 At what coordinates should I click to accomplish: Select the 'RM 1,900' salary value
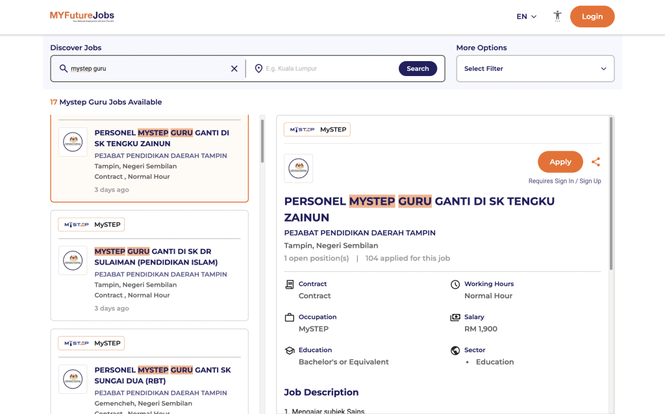click(x=481, y=329)
